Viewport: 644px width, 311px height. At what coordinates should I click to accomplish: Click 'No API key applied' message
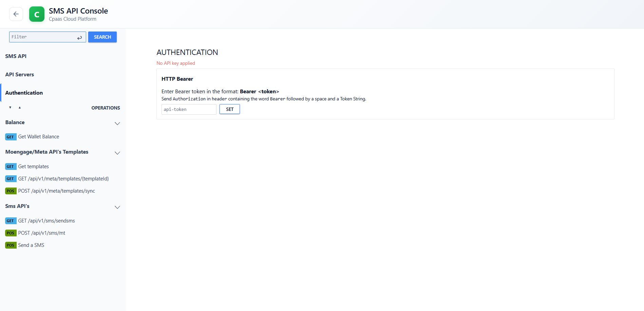(176, 63)
